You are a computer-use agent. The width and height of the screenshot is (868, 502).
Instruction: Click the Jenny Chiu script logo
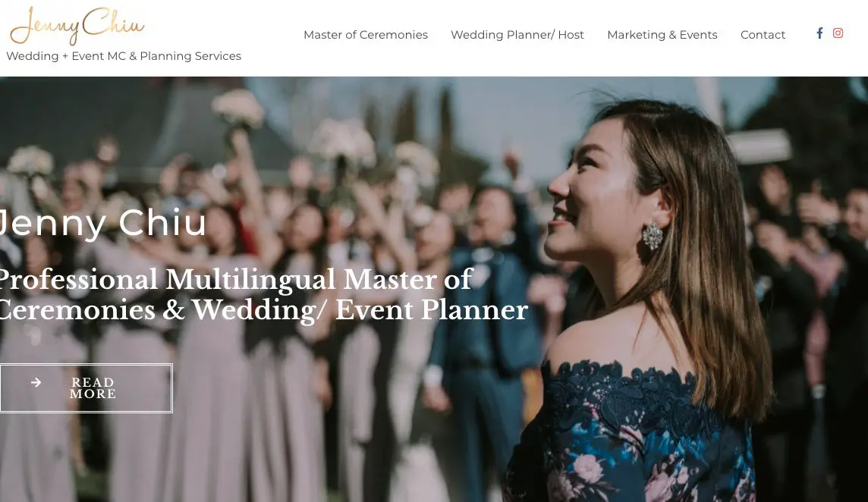77,26
